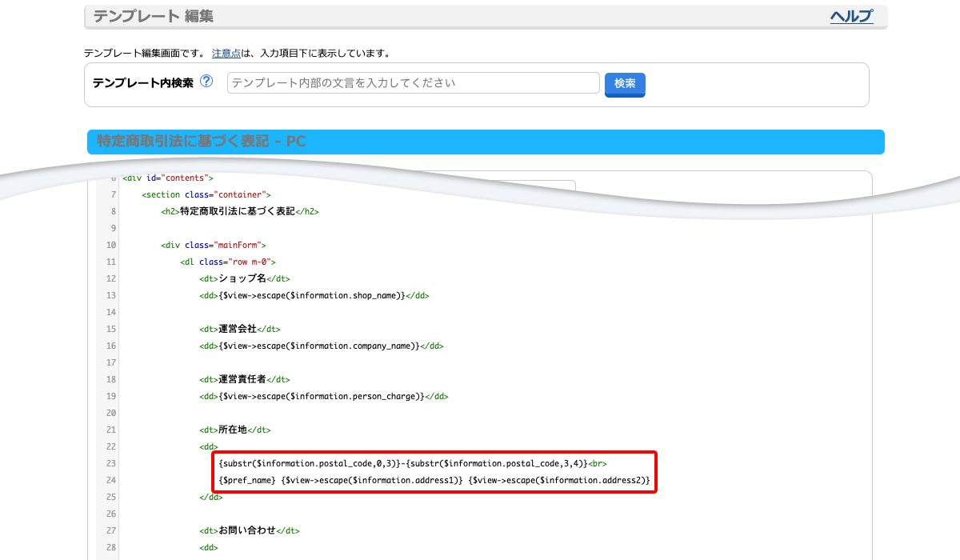Click the 運営会社 dt line
This screenshot has height=560, width=960.
click(x=240, y=329)
